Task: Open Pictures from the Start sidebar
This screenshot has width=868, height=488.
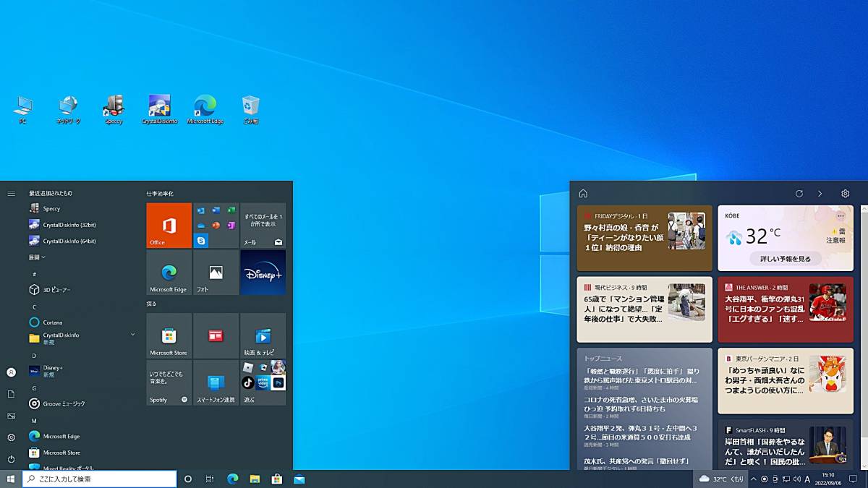Action: (11, 416)
